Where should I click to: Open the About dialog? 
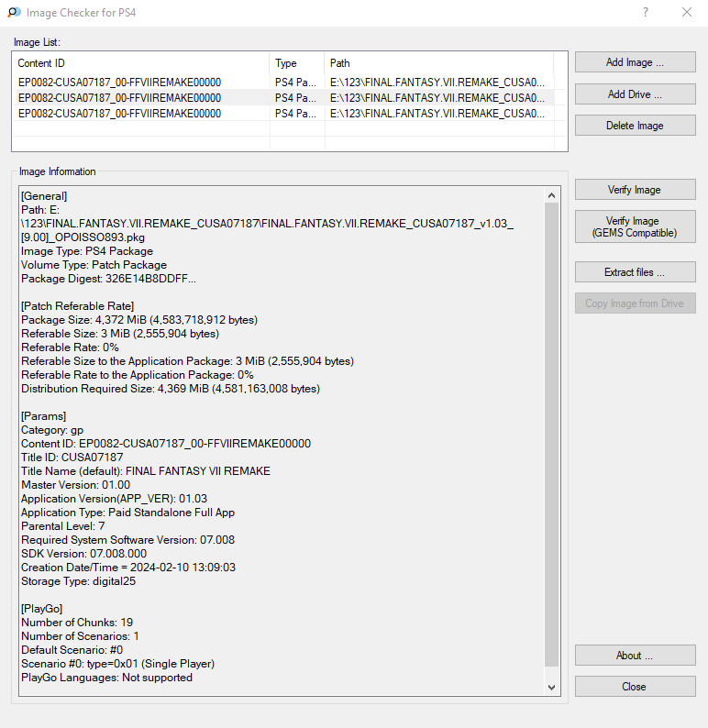(635, 655)
